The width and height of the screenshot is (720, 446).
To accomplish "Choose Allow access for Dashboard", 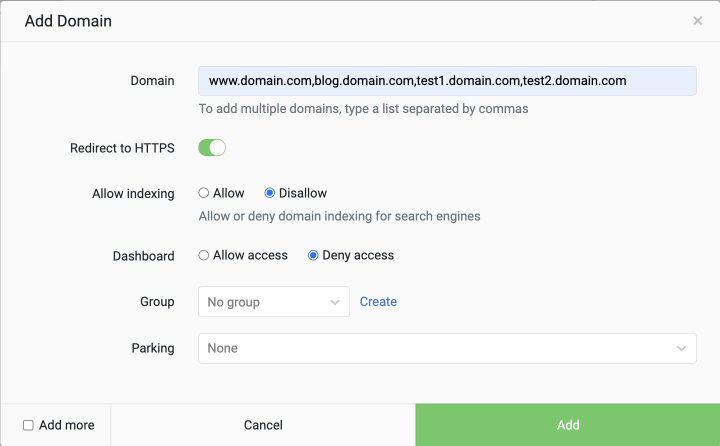I will (203, 255).
